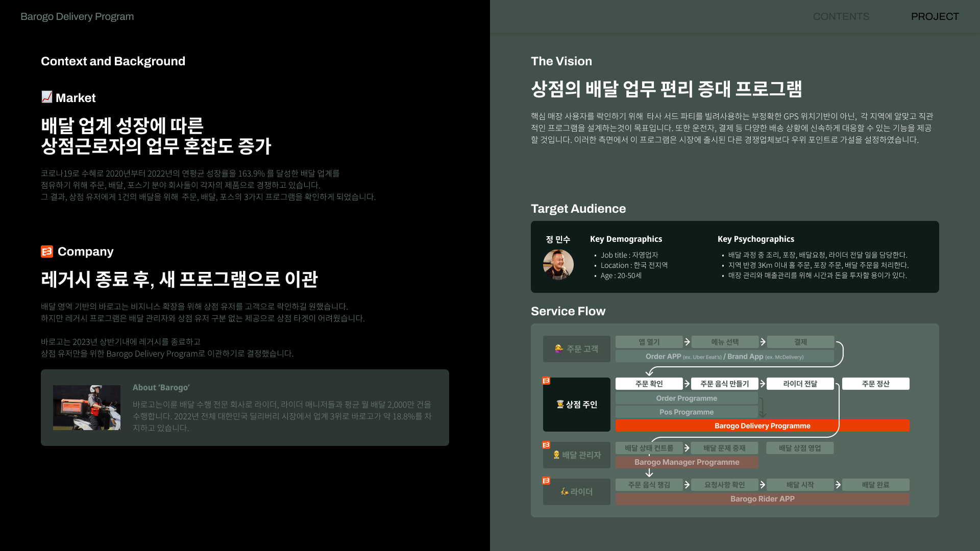Image resolution: width=980 pixels, height=551 pixels.
Task: Click the chart emoji icon beside Market
Action: (47, 97)
